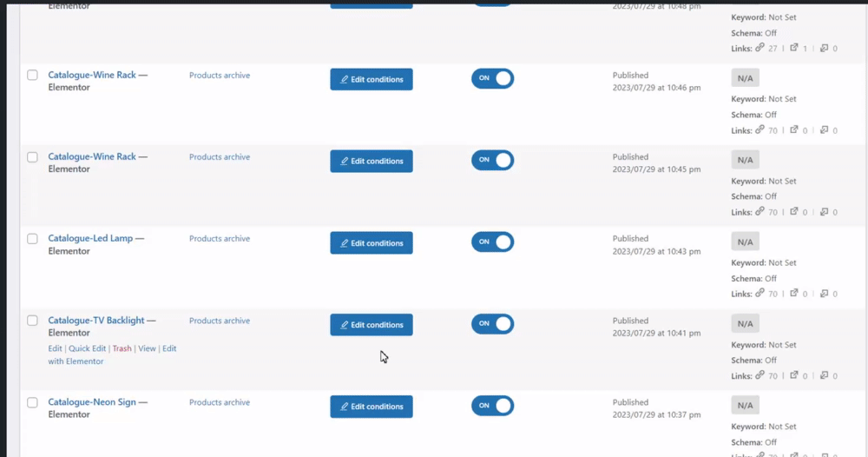Click external links icon in Catalogue-TV Backlight row

(794, 375)
